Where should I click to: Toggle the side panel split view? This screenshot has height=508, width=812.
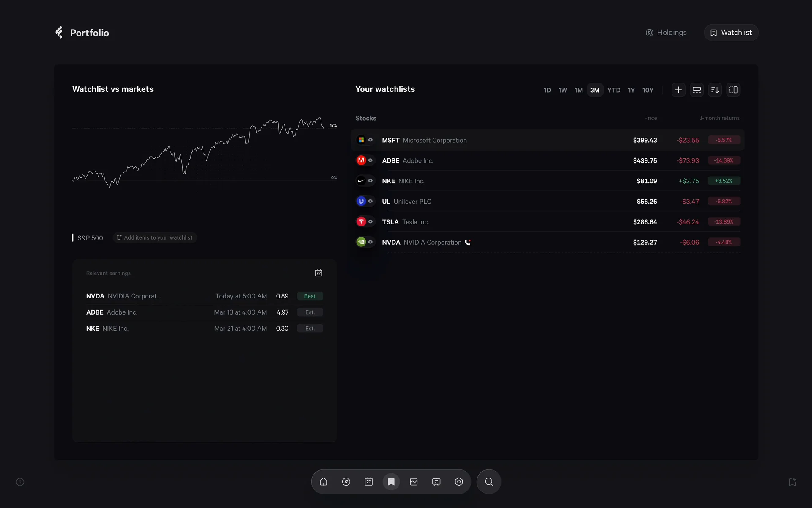pyautogui.click(x=733, y=90)
